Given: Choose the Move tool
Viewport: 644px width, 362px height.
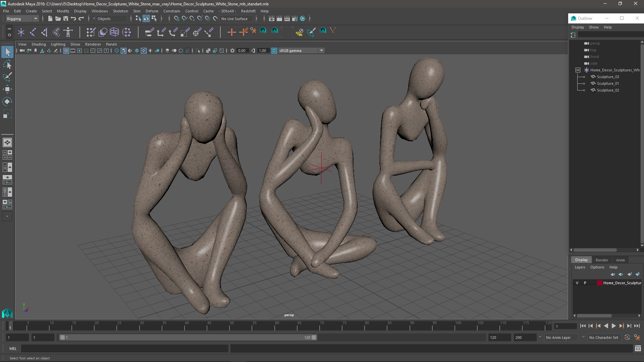Looking at the screenshot, I should 7,89.
